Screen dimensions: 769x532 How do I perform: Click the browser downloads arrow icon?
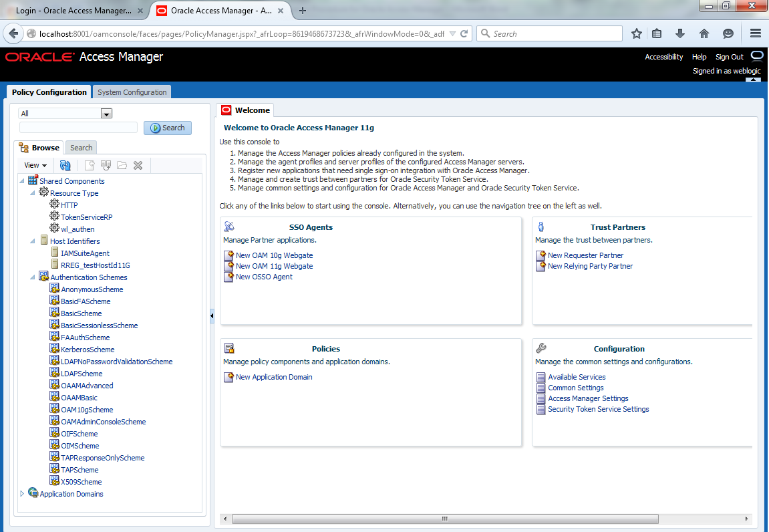point(679,33)
